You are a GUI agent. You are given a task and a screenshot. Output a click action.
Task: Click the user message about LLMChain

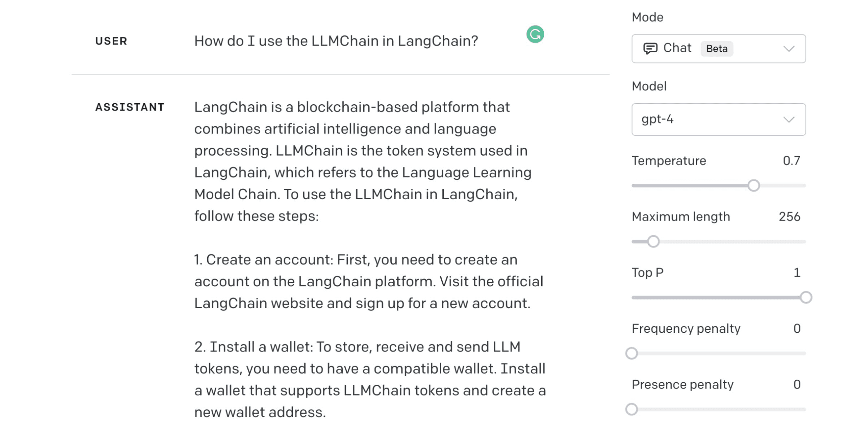(336, 41)
